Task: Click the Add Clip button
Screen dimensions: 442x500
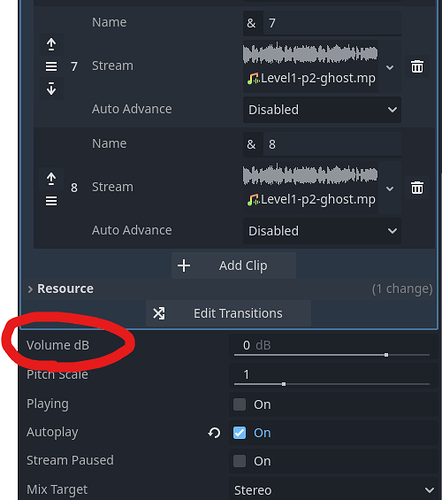Action: click(234, 266)
